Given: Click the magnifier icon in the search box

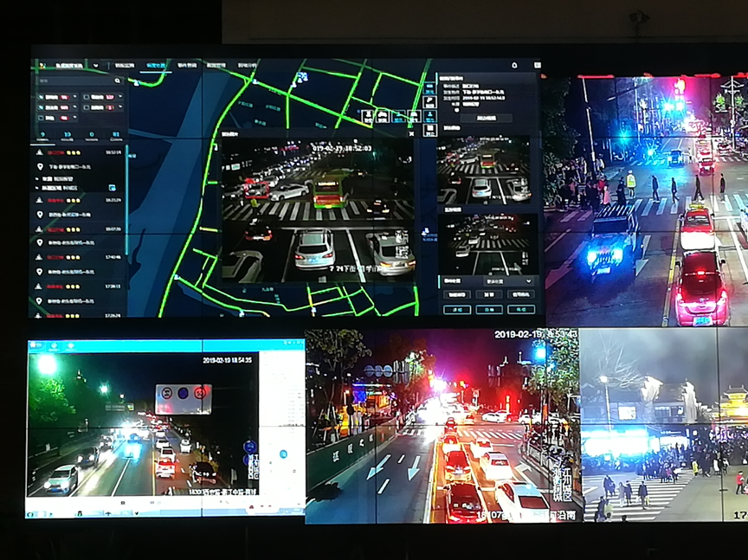Looking at the screenshot, I should pyautogui.click(x=118, y=81).
